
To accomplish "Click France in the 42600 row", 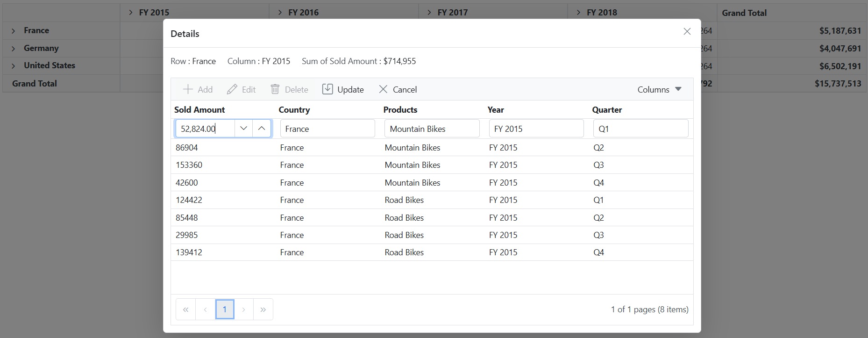I will coord(292,183).
